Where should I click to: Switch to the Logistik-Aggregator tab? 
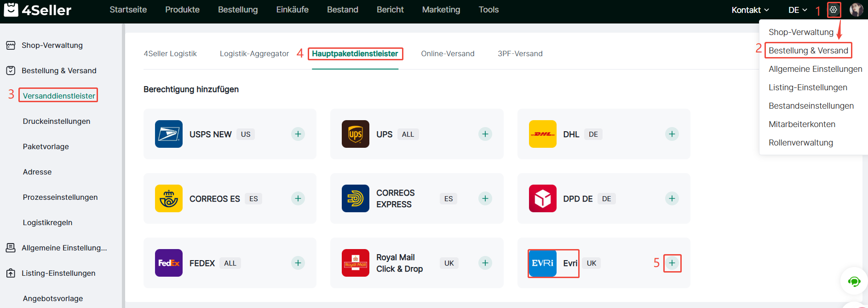point(254,53)
